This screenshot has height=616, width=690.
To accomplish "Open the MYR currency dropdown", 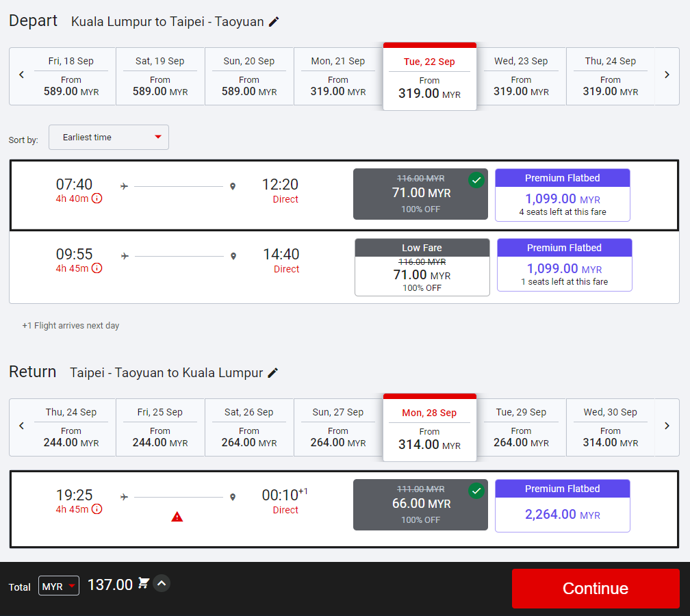I will [59, 587].
